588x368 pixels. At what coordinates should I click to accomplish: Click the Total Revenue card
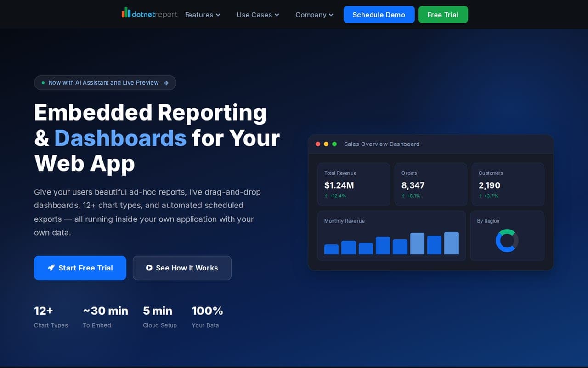(354, 184)
